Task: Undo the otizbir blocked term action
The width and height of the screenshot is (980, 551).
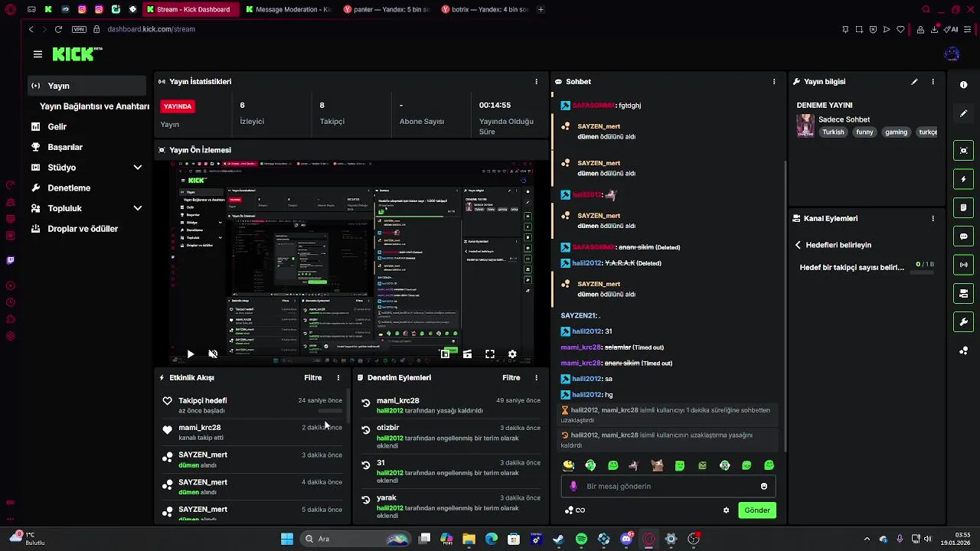Action: pos(366,430)
